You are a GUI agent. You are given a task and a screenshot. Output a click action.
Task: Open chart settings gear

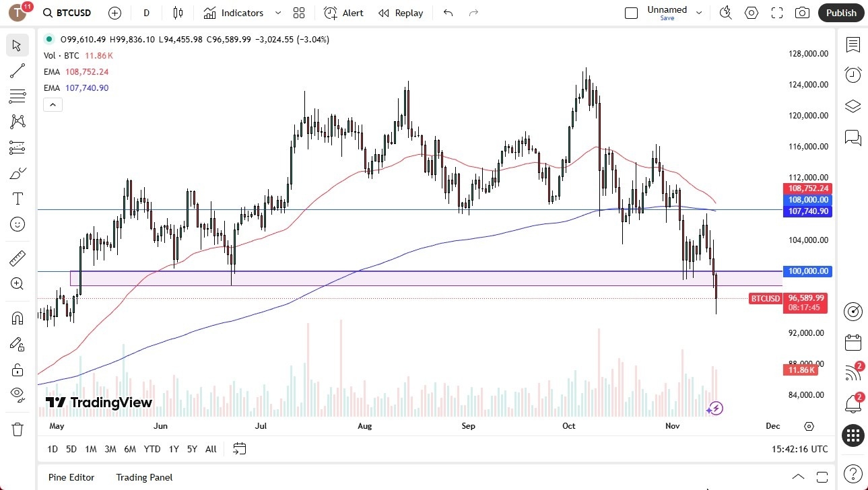coord(751,12)
